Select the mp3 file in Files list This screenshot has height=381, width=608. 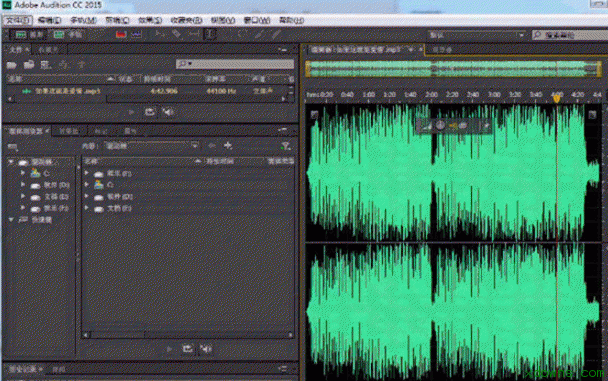147,91
